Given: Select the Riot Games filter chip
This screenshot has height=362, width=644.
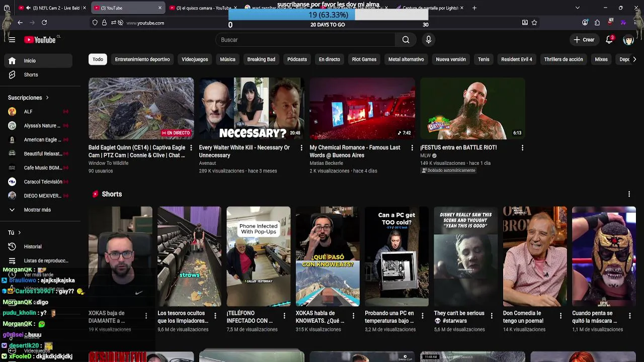Looking at the screenshot, I should tap(364, 59).
